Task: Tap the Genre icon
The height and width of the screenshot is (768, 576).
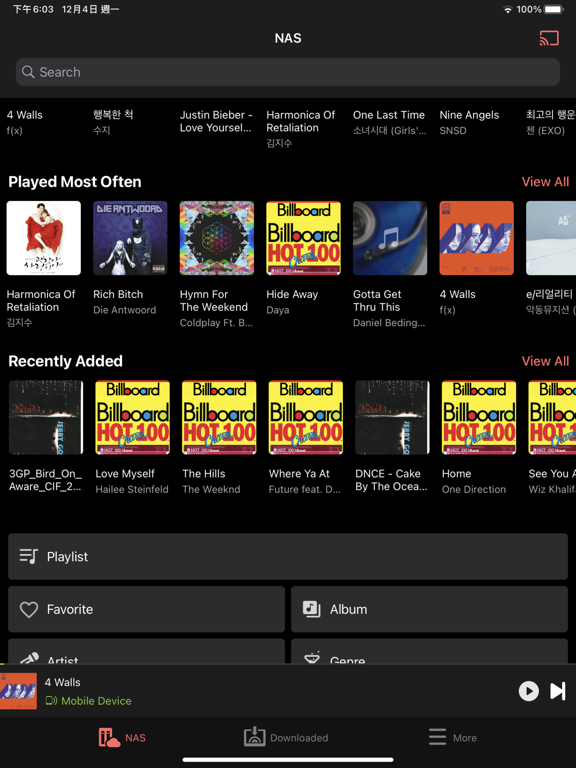Action: coord(312,657)
